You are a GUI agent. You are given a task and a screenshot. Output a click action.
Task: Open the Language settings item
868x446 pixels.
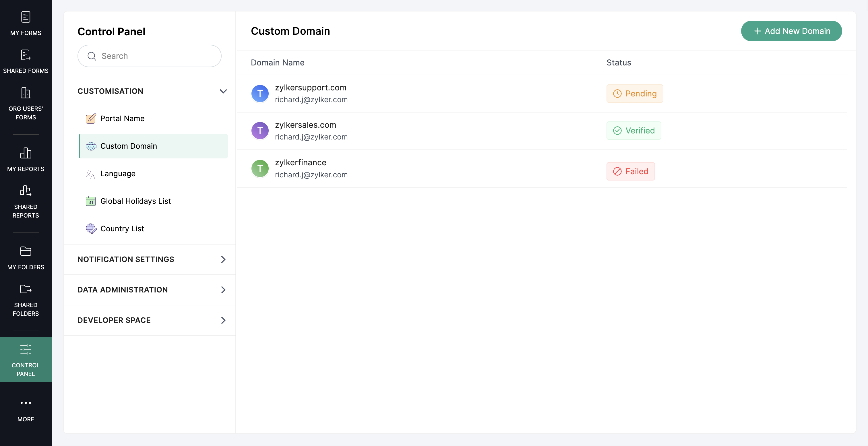click(153, 174)
